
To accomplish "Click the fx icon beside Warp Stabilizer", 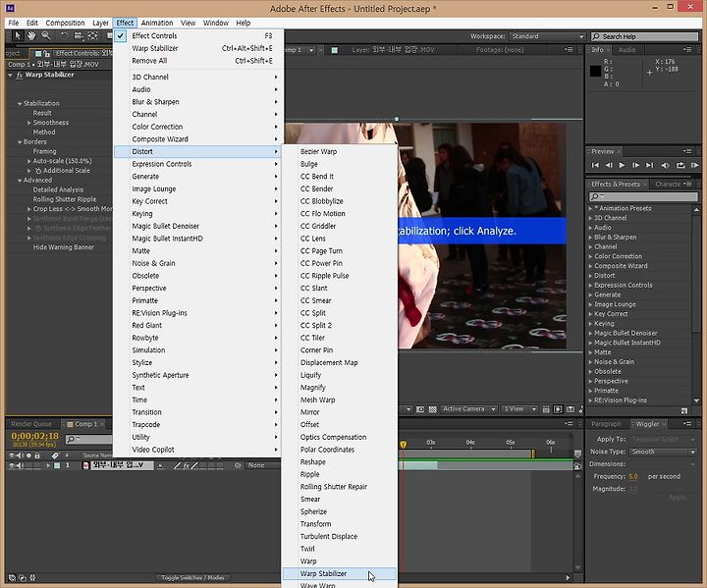I will (x=20, y=76).
